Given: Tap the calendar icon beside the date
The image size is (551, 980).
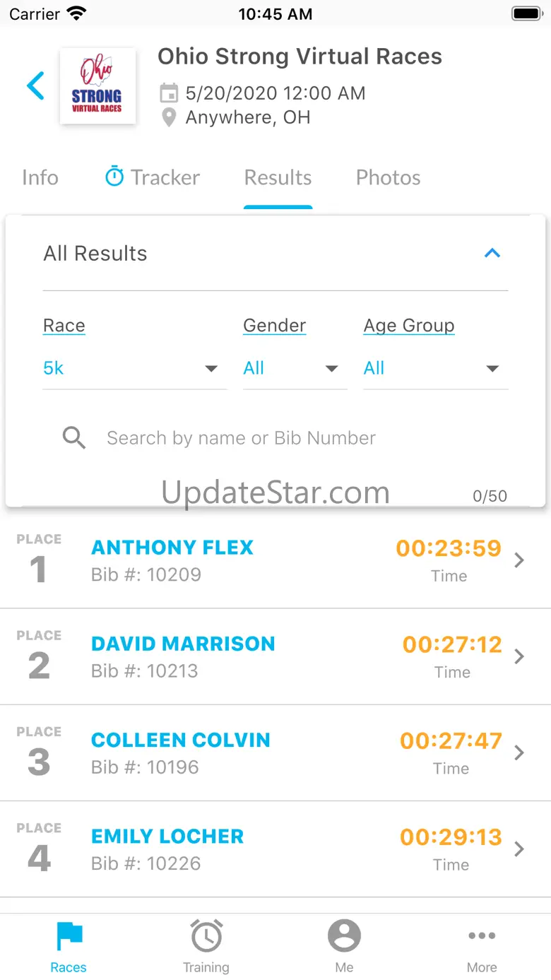Looking at the screenshot, I should [169, 93].
